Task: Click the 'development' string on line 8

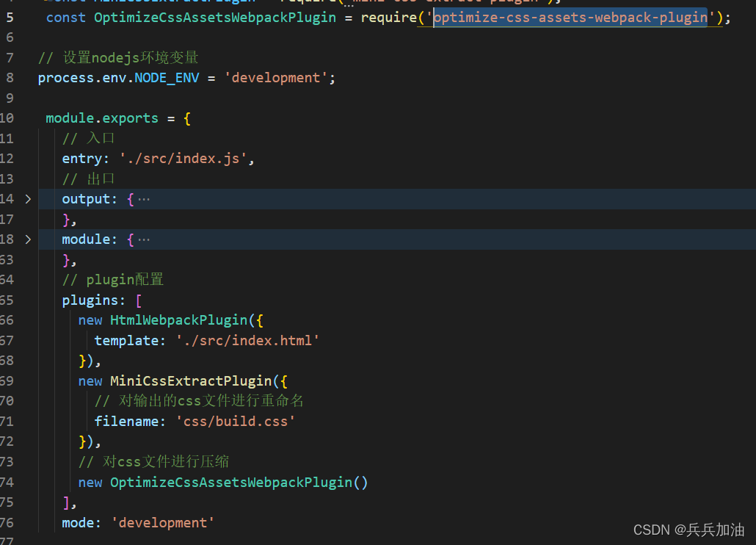Action: (x=276, y=78)
